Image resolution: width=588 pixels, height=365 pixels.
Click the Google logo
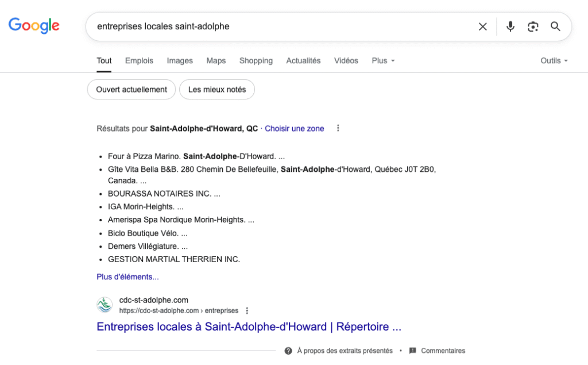pos(34,26)
